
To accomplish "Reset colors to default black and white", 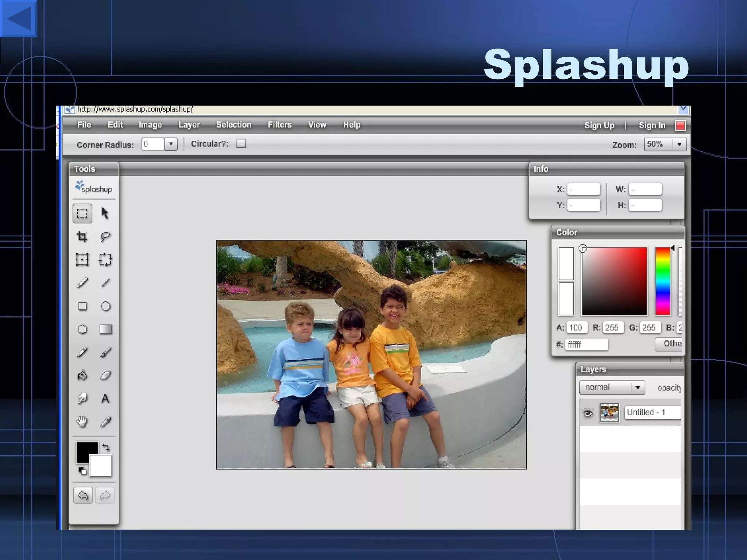I will point(83,471).
